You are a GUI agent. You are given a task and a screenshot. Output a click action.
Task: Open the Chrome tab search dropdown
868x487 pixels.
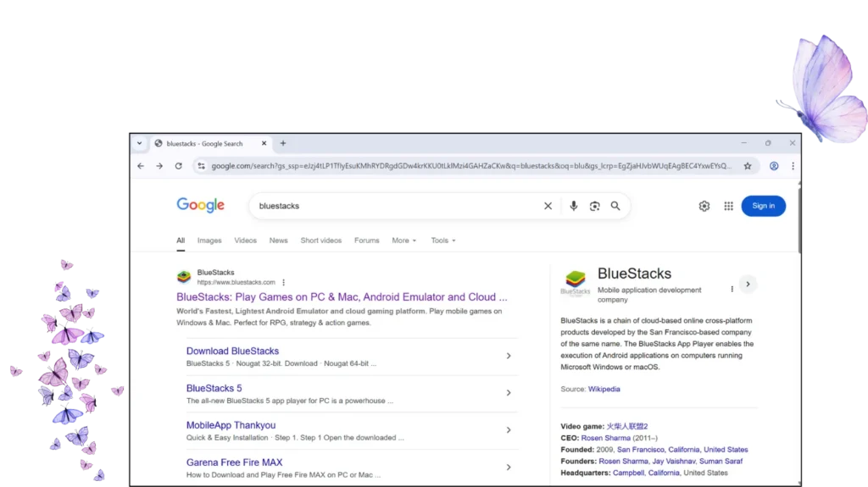point(140,143)
